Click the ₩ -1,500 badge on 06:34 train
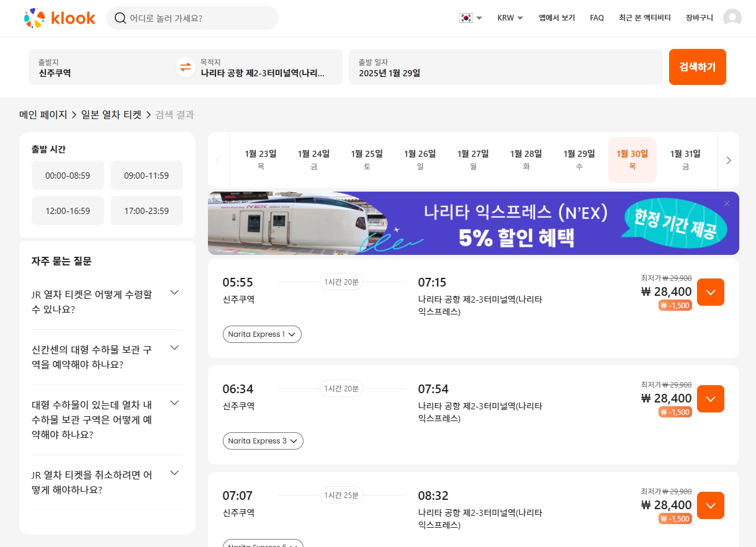The width and height of the screenshot is (756, 547). [x=675, y=412]
